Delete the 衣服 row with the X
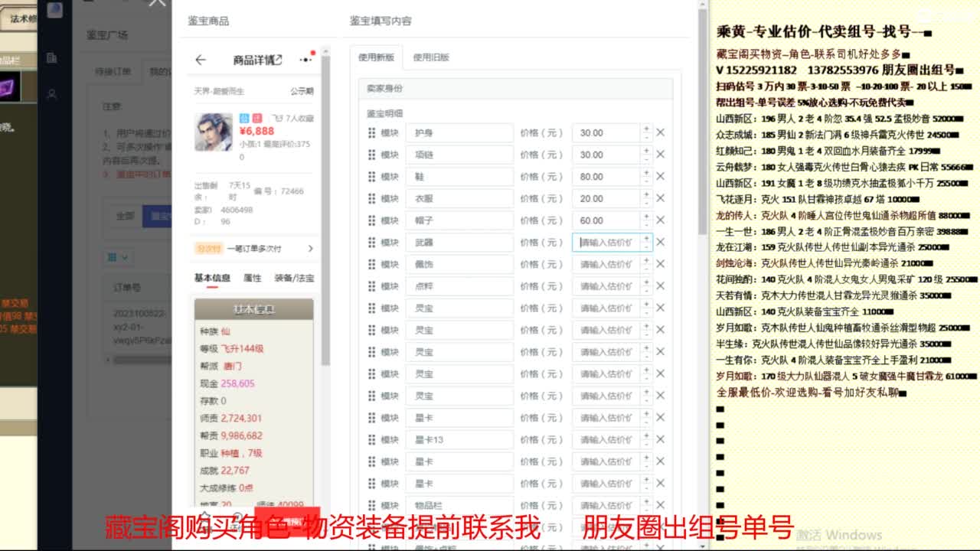Screen dimensions: 980x551 point(660,198)
